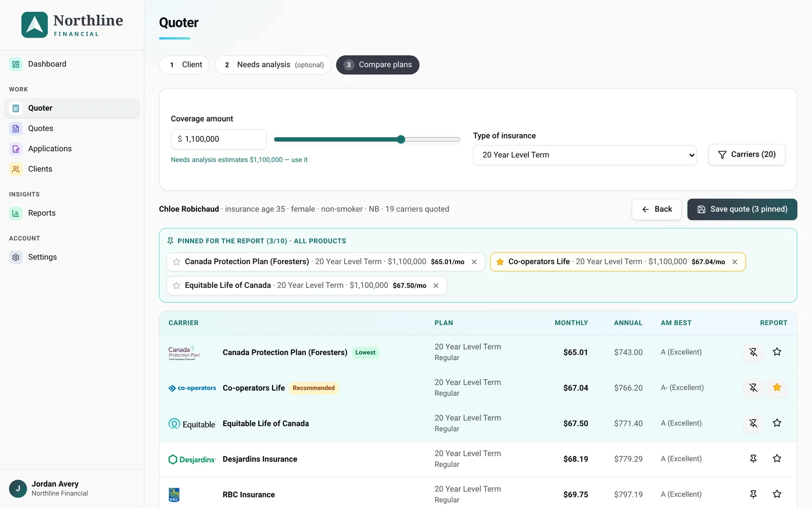Star Canada Protection Plan row as recommended
The image size is (812, 508).
777,352
